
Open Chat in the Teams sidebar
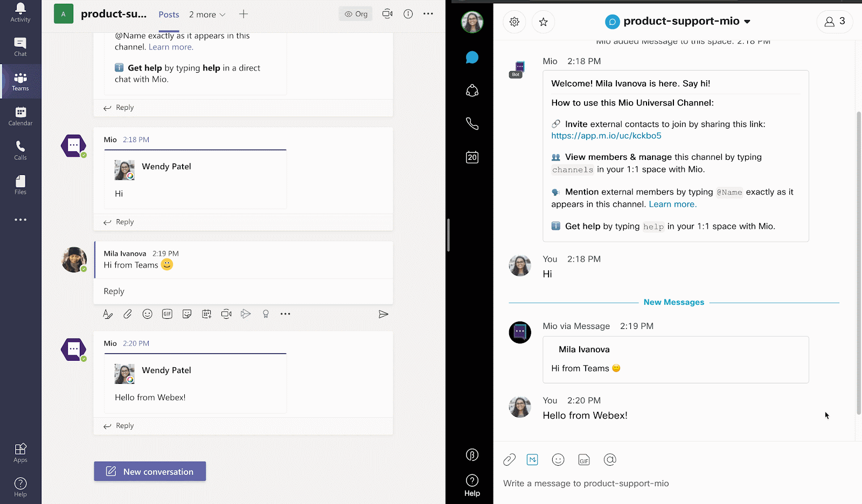[20, 47]
